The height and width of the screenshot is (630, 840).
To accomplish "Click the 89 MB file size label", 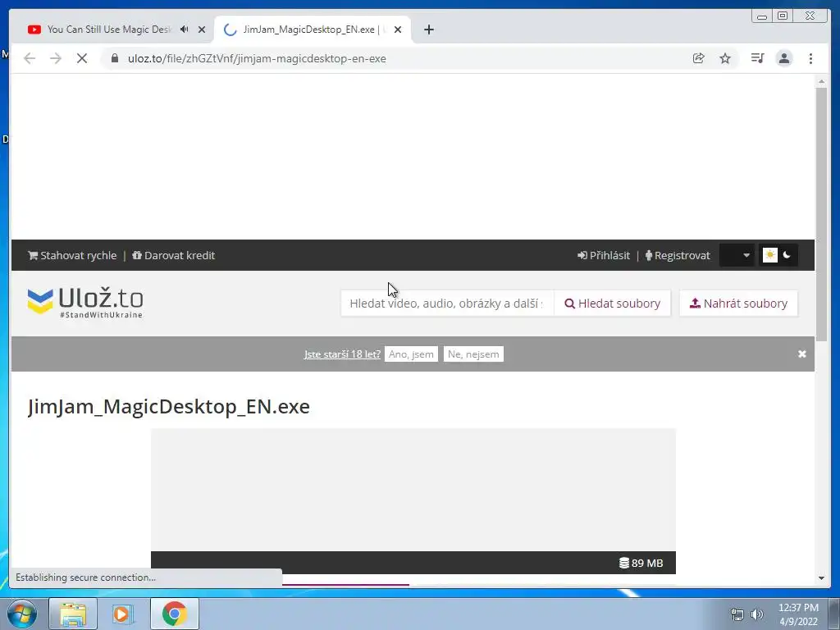I will (641, 563).
